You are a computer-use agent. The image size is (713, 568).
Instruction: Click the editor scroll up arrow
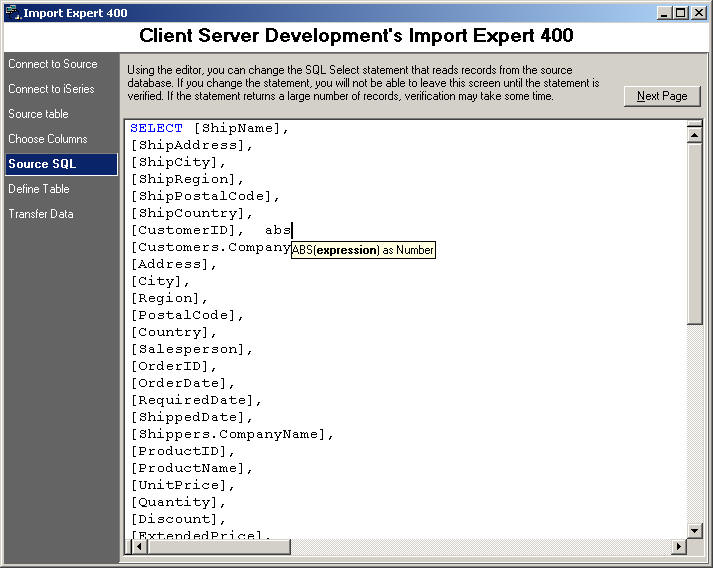pos(694,135)
